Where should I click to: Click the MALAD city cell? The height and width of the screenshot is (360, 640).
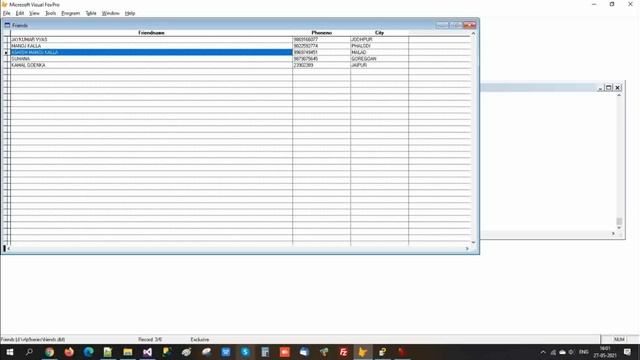point(379,52)
